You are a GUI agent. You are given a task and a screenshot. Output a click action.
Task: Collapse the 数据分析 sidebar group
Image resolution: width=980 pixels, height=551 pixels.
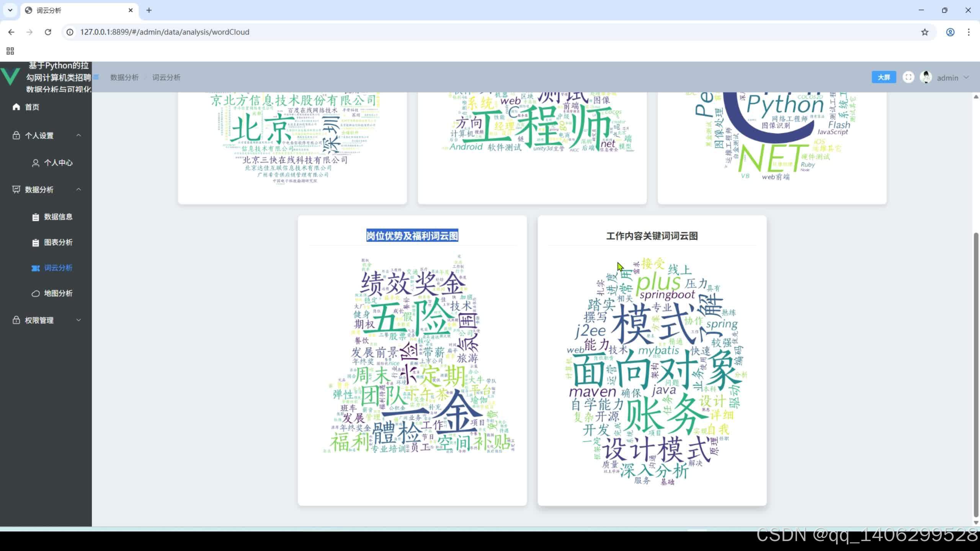tap(46, 189)
